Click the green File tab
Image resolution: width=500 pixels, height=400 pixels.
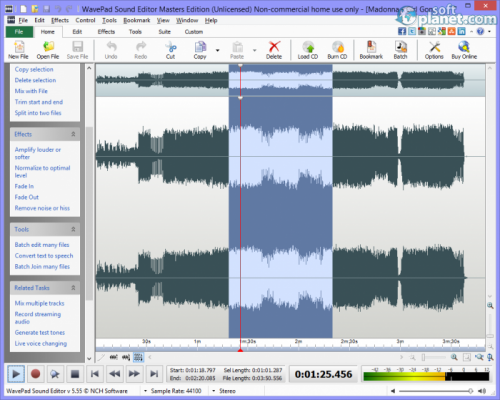pos(19,32)
